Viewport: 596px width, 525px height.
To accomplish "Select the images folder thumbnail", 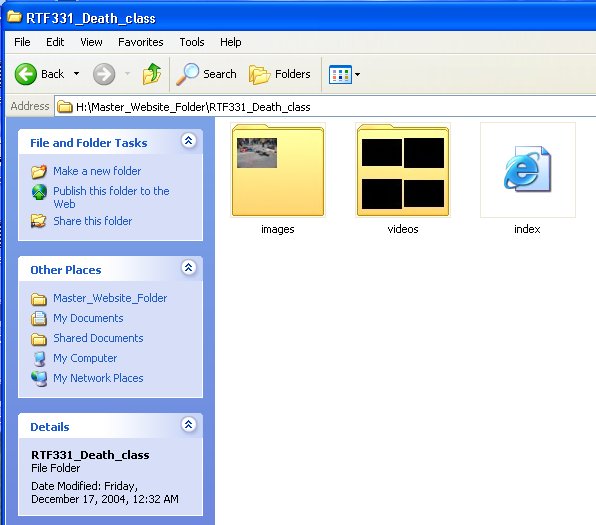I will coord(278,170).
